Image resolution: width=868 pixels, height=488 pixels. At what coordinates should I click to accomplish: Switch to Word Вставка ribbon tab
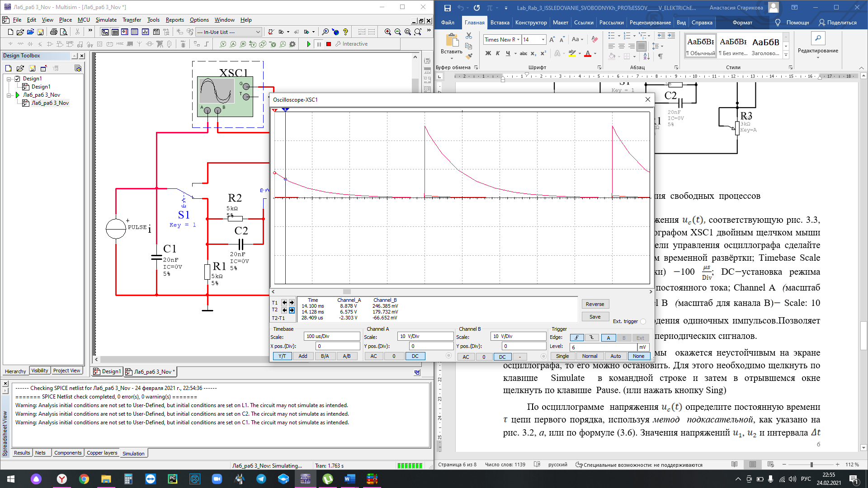(x=500, y=23)
